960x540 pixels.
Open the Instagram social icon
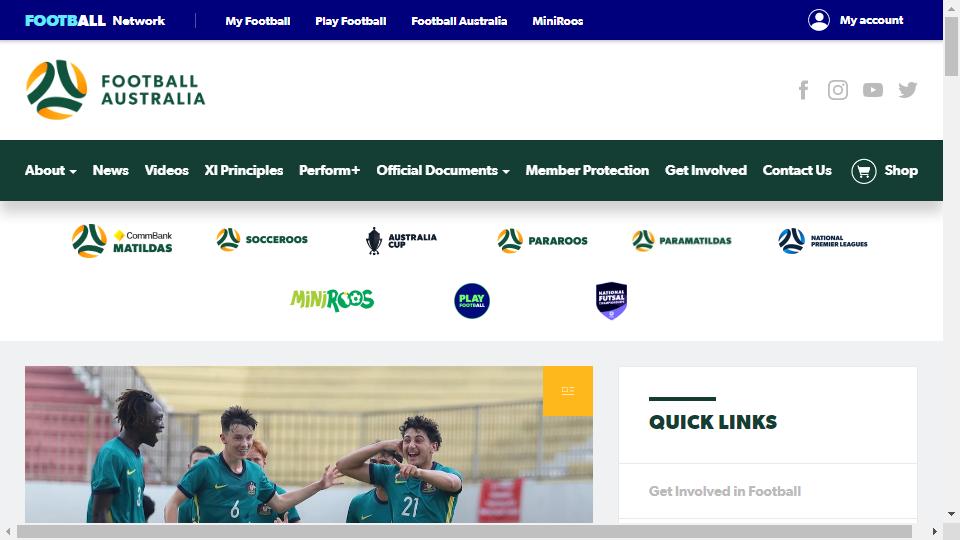838,90
